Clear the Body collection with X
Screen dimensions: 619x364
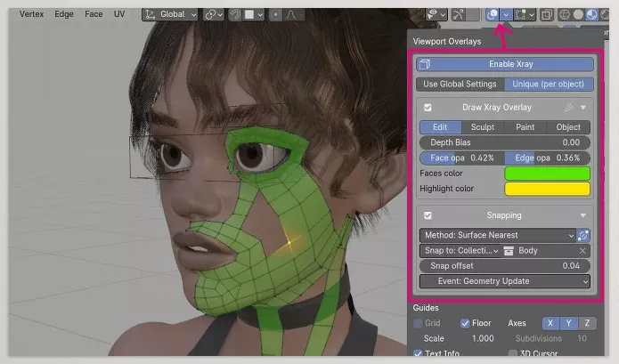(582, 251)
